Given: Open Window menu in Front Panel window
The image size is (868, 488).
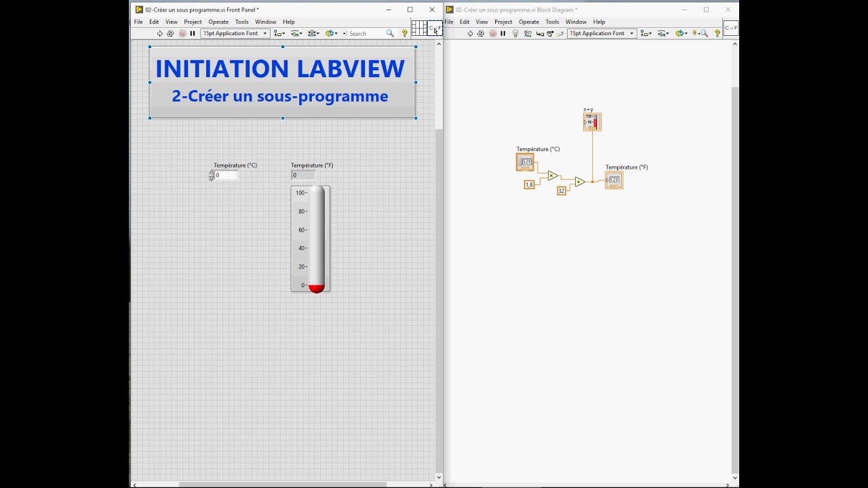Looking at the screenshot, I should pos(266,22).
